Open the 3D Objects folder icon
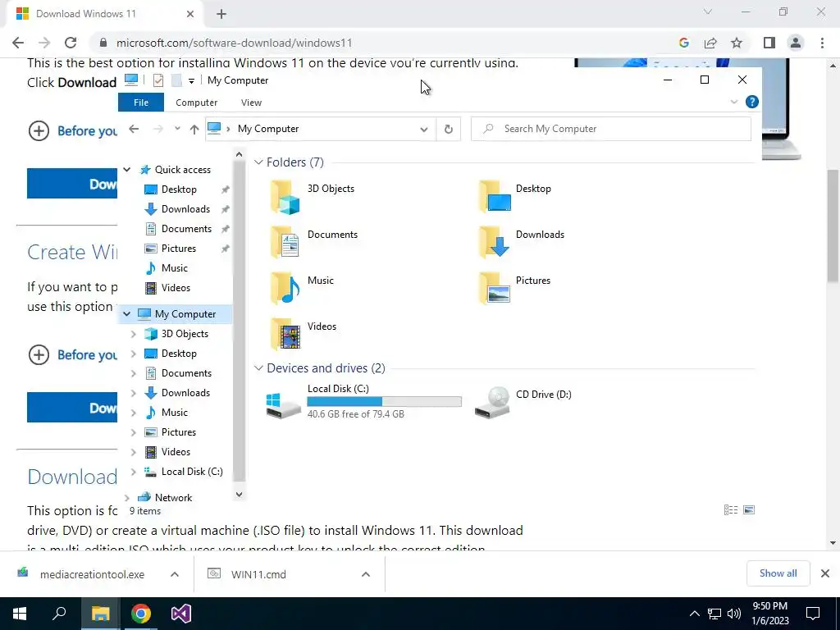The image size is (840, 630). 285,197
